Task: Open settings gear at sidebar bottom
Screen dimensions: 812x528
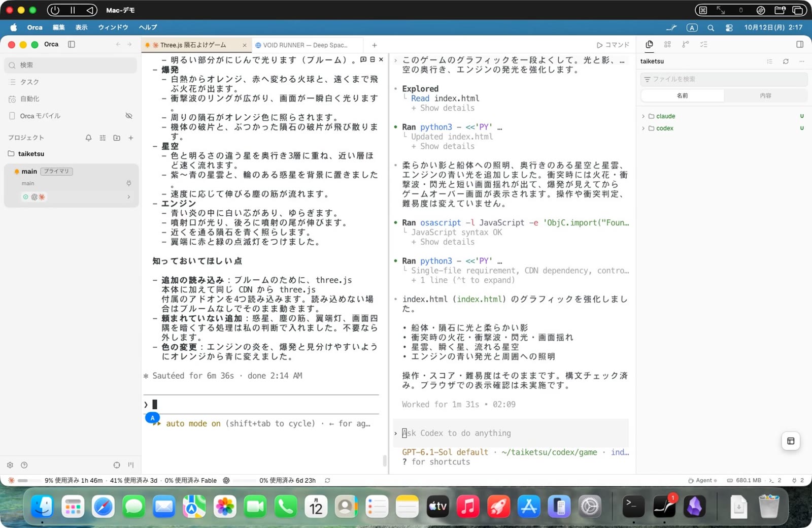Action: click(10, 465)
